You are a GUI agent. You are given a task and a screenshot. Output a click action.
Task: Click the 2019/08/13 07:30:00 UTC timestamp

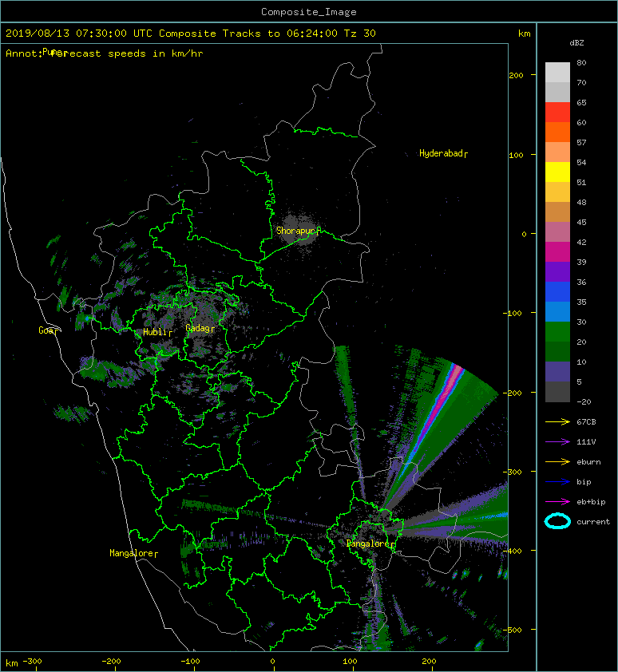79,34
